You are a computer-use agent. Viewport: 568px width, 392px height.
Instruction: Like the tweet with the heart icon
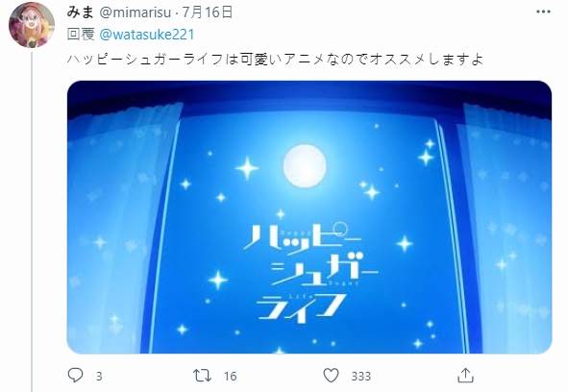331,376
